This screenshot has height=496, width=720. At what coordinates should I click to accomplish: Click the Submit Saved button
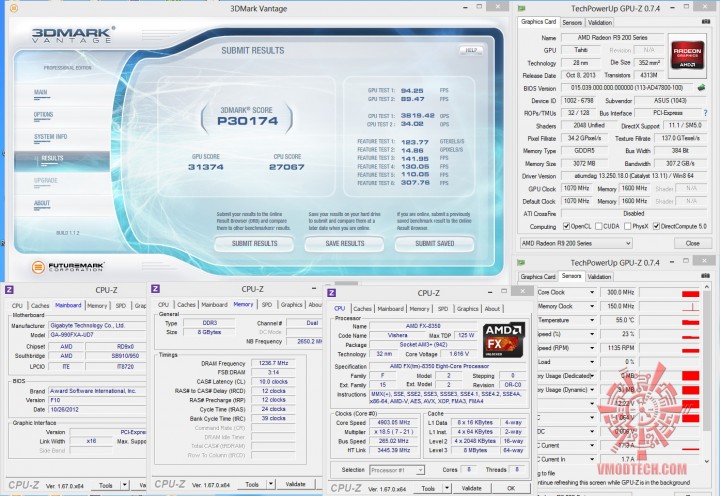434,243
